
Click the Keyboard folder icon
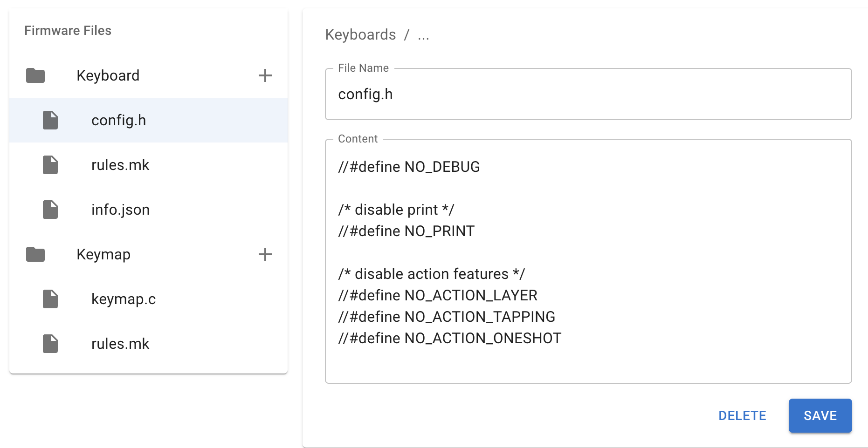point(35,75)
